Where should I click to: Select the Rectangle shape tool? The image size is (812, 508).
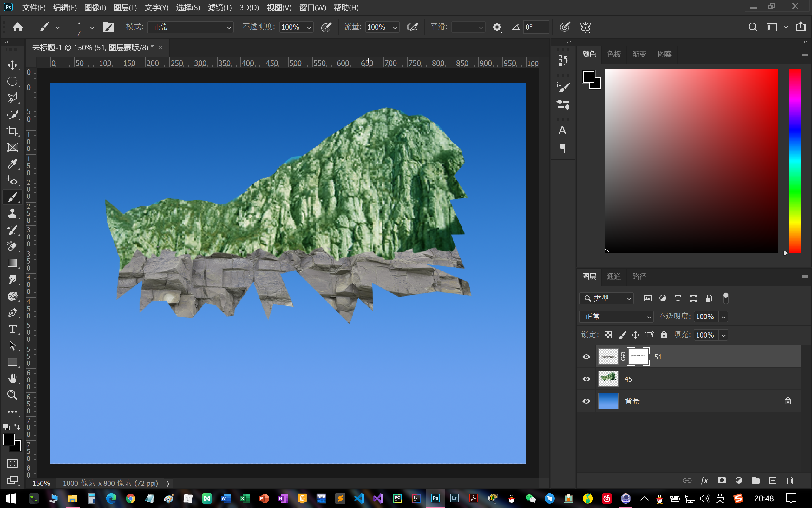click(x=12, y=362)
